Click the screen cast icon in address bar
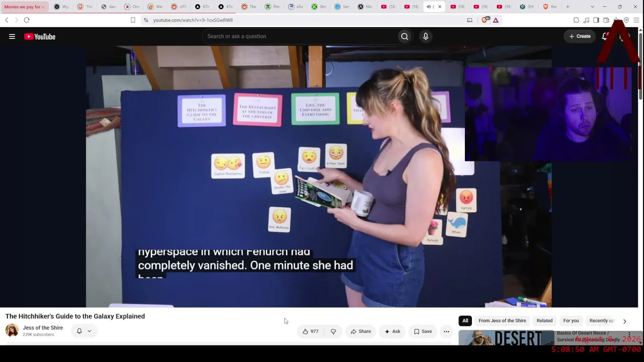 point(469,20)
